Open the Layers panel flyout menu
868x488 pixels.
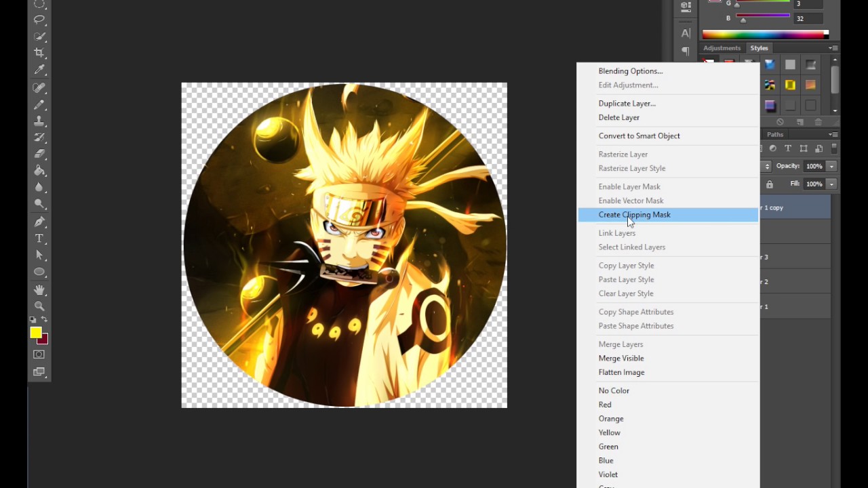coord(833,134)
